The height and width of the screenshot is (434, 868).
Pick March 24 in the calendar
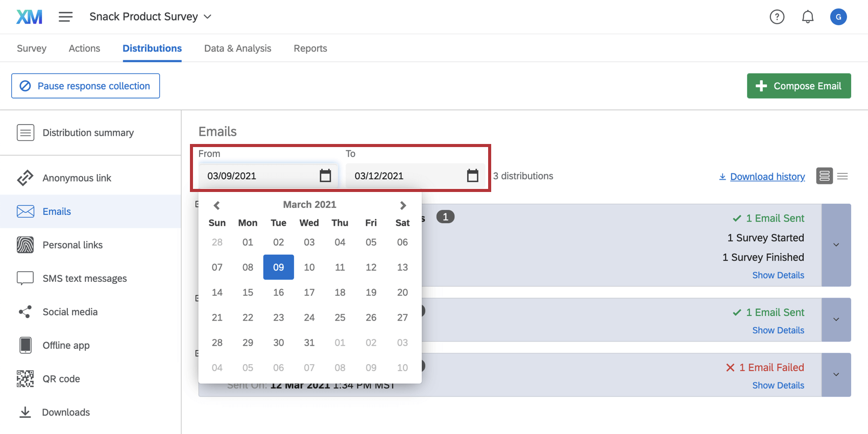[309, 318]
